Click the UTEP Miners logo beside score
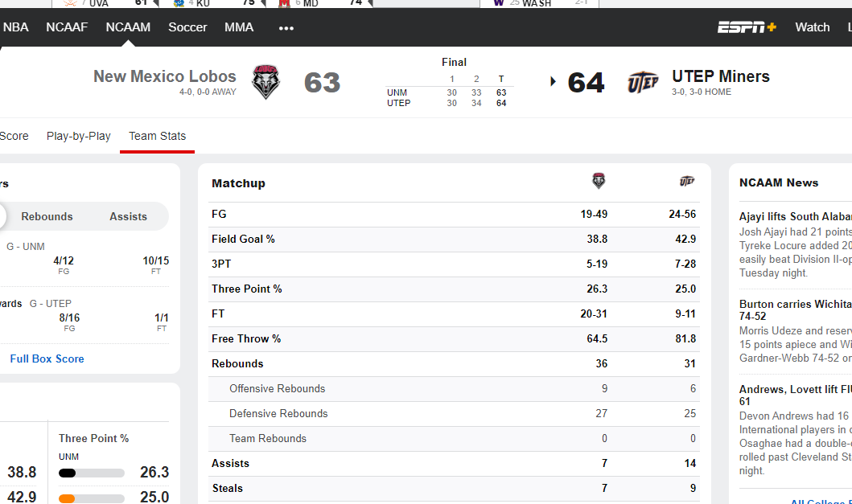Viewport: 852px width, 504px height. pyautogui.click(x=643, y=83)
